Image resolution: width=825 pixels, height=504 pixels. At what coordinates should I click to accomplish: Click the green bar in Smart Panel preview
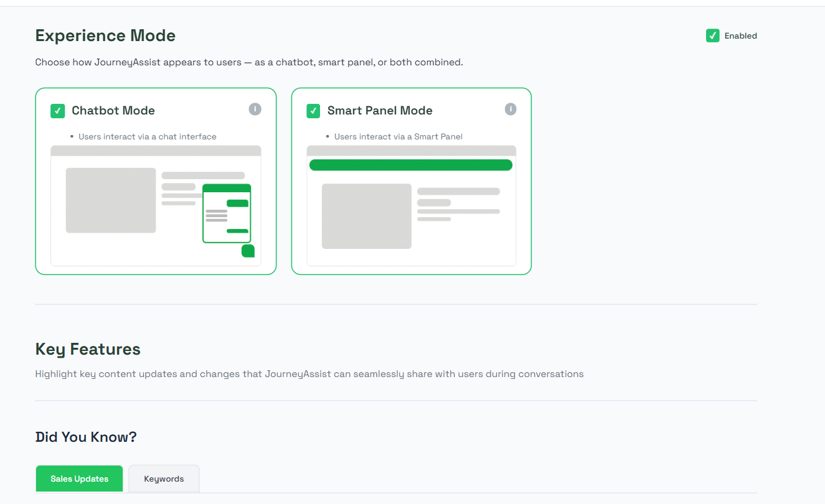411,165
